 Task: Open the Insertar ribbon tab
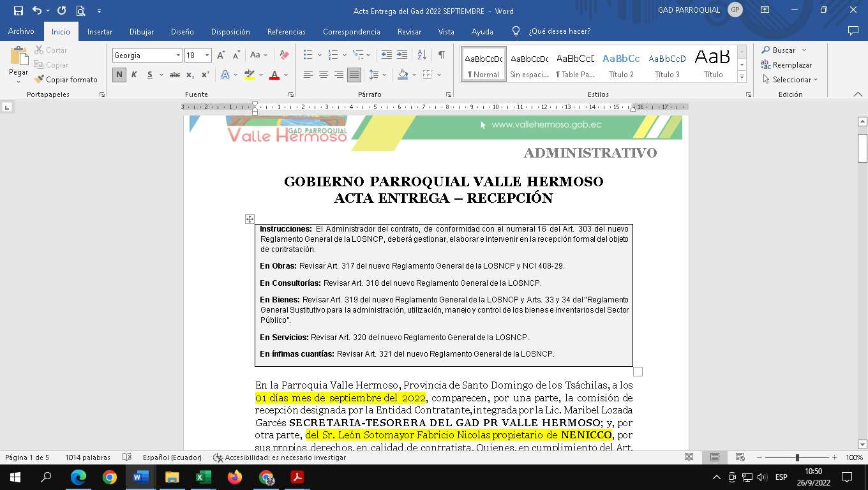pos(100,31)
